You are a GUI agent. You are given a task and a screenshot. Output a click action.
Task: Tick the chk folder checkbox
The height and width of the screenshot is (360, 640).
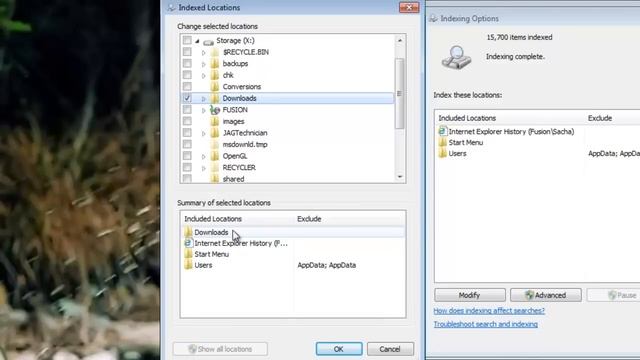187,75
